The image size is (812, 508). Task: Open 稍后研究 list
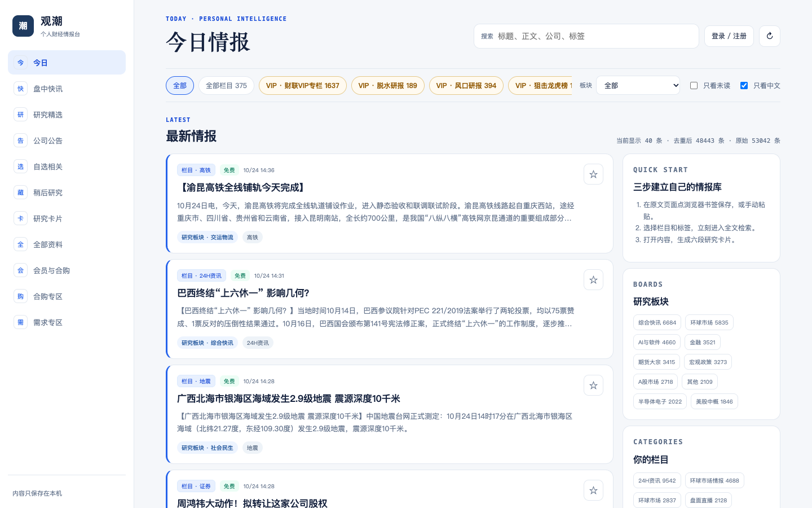pos(67,192)
